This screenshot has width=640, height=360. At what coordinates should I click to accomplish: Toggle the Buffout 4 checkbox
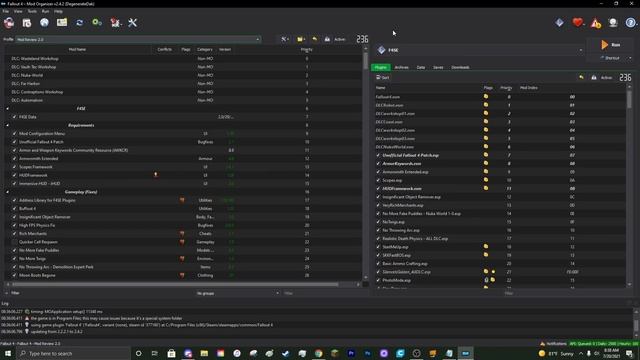(14, 209)
